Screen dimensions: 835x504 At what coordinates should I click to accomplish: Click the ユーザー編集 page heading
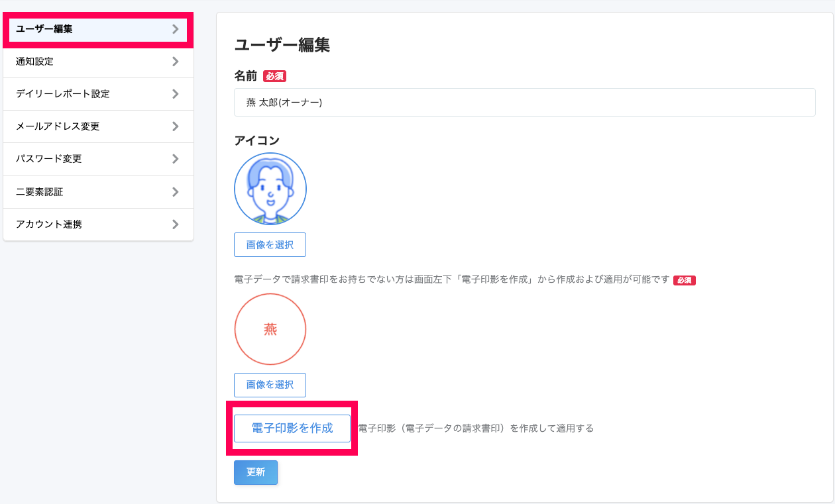coord(282,45)
